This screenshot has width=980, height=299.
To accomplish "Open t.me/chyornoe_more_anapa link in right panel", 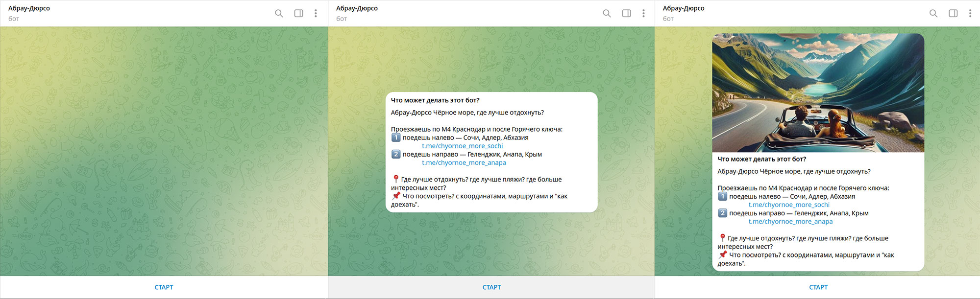I will 790,221.
